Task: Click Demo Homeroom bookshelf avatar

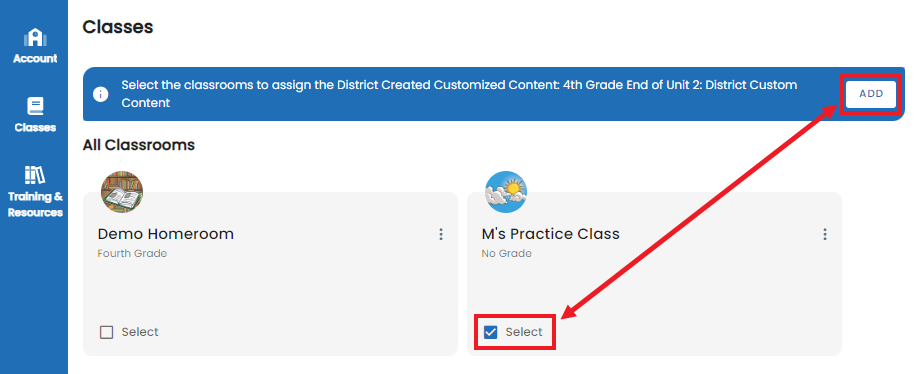Action: 122,192
